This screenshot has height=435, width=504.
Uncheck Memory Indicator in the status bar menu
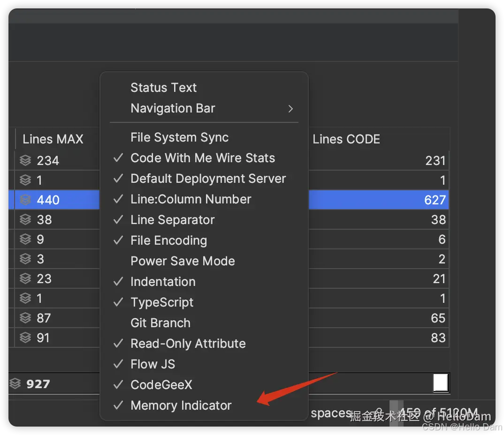tap(181, 405)
